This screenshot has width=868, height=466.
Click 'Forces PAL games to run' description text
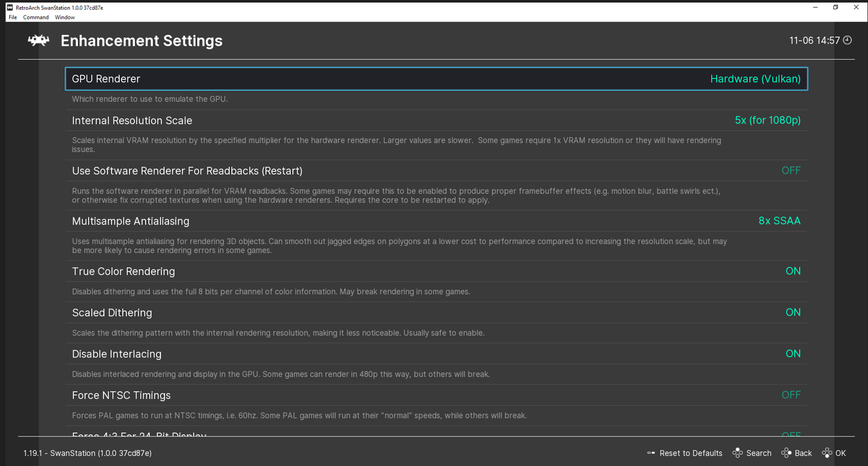(x=300, y=416)
